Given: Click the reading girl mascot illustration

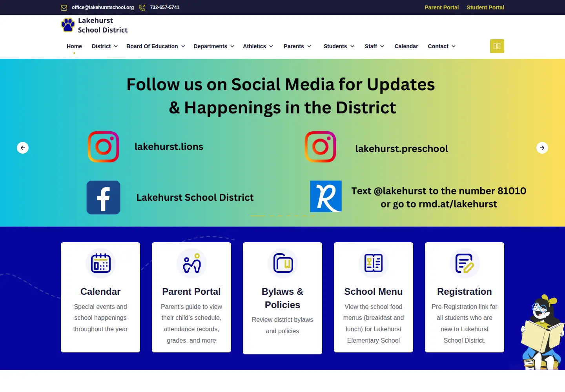Looking at the screenshot, I should click(x=542, y=332).
